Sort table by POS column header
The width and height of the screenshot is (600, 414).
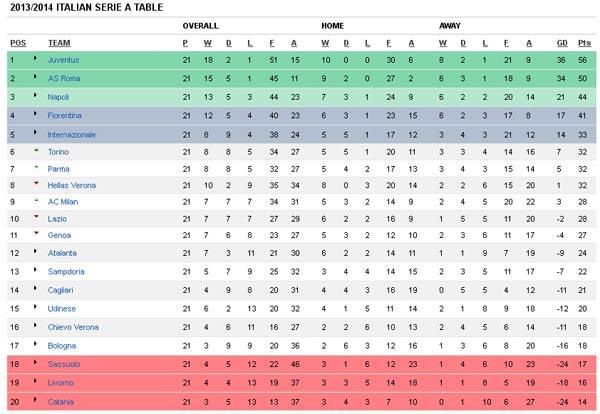18,43
